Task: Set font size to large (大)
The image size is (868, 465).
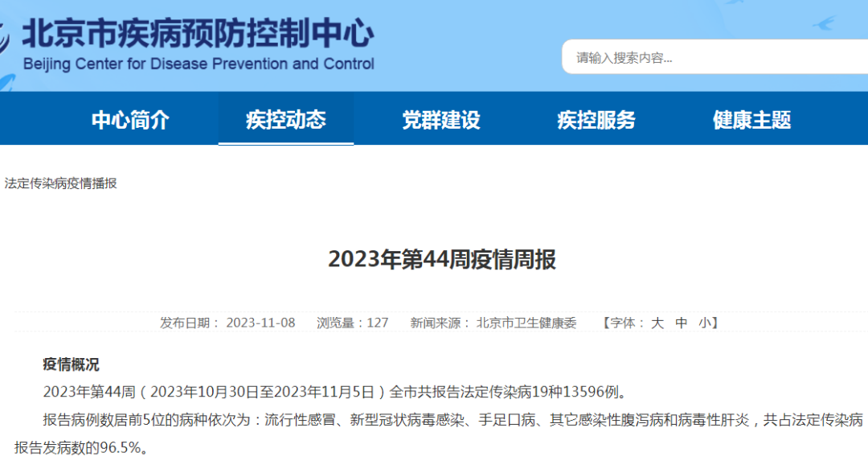Action: coord(657,323)
